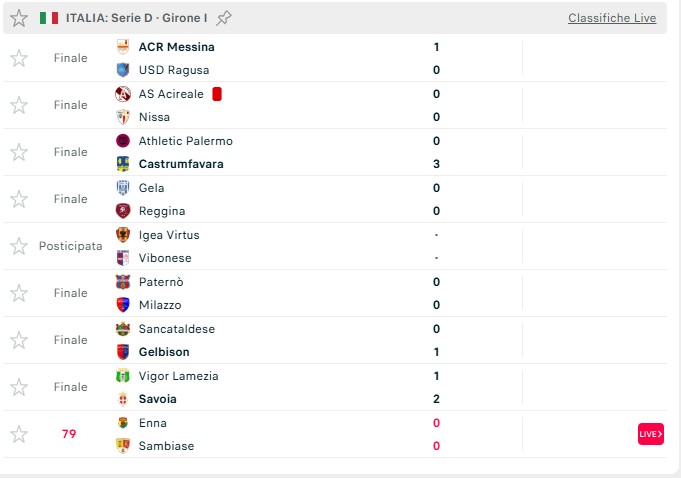Click the Castrumfavara team crest
The height and width of the screenshot is (478, 681).
click(x=123, y=164)
